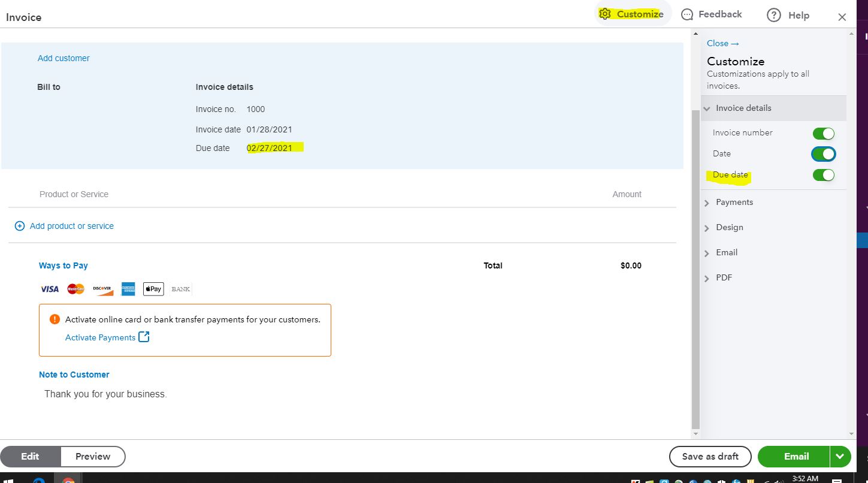Click the Bank payment icon
Screen dimensions: 868x483
click(180, 289)
